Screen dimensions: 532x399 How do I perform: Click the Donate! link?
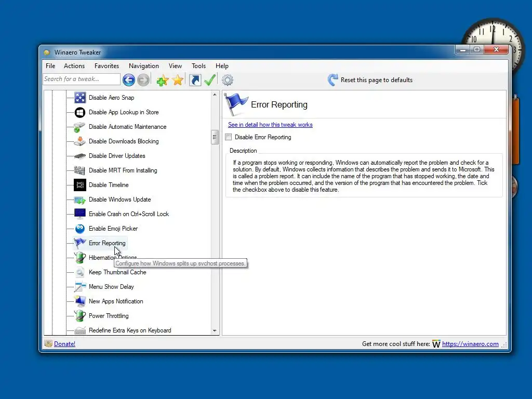pyautogui.click(x=64, y=344)
